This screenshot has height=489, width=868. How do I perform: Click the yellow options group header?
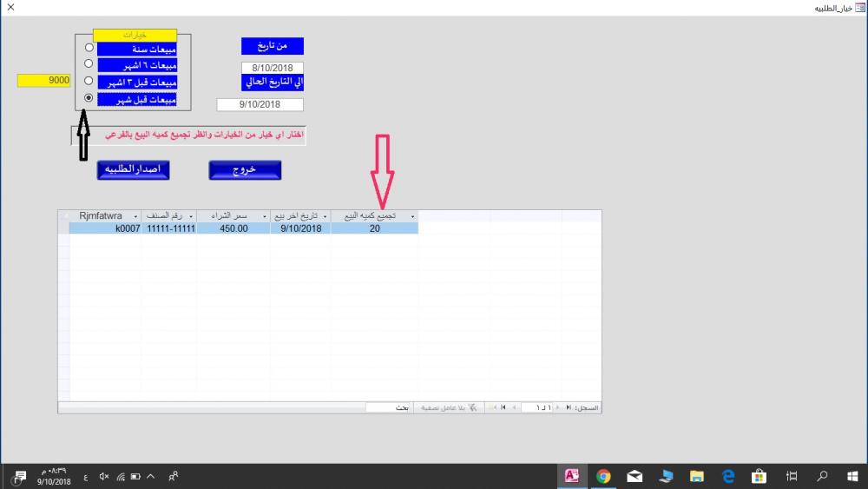[135, 35]
